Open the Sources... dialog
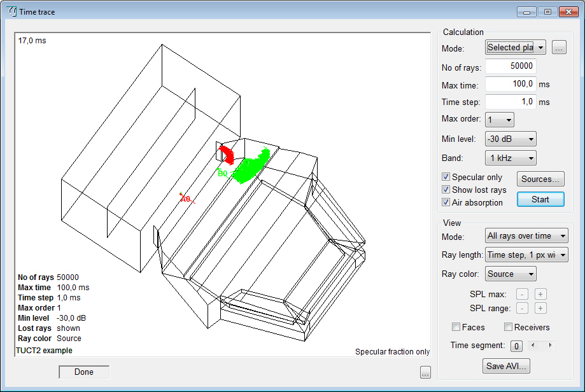585x392 pixels. pyautogui.click(x=540, y=179)
